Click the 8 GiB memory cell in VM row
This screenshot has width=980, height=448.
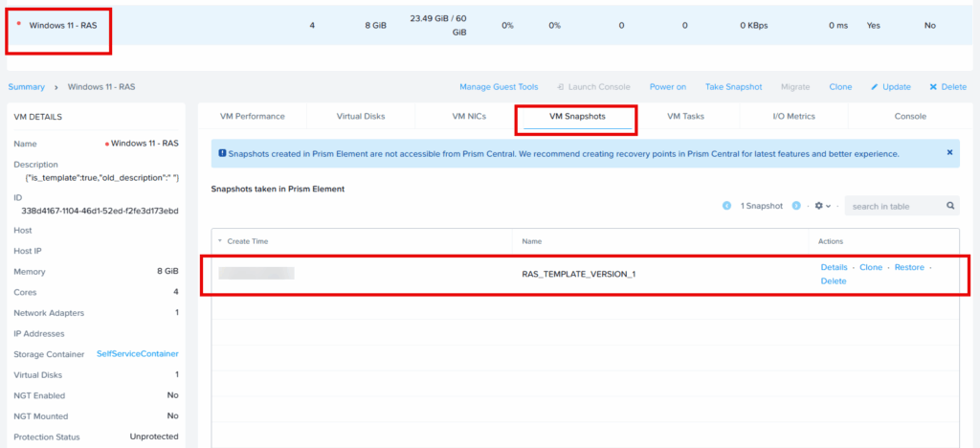(x=375, y=26)
